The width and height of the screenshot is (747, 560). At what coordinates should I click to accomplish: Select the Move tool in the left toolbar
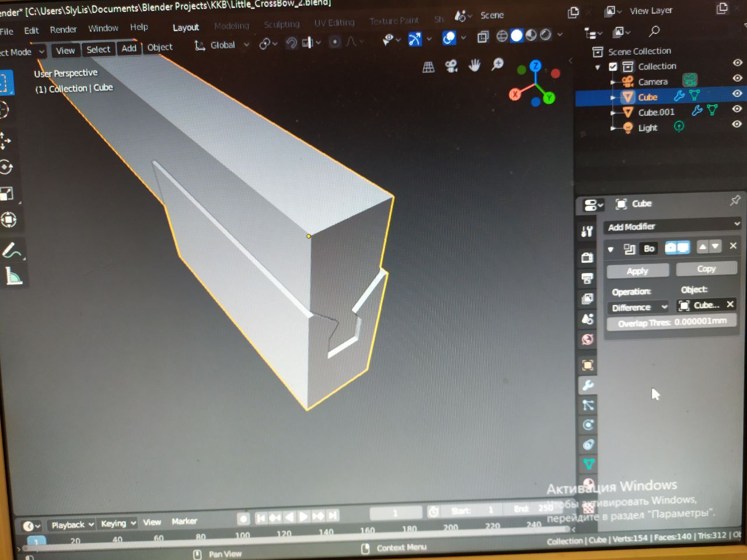5,140
